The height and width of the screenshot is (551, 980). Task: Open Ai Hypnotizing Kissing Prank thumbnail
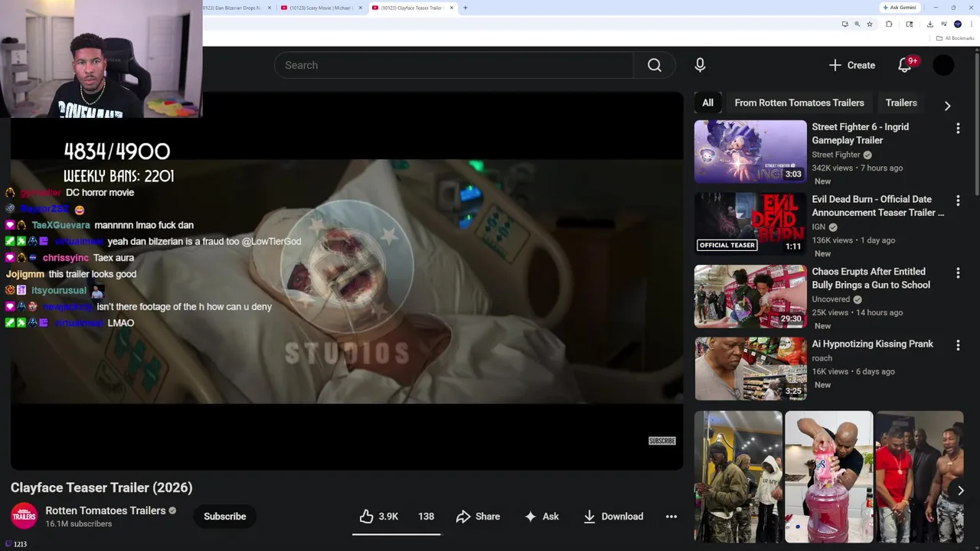pyautogui.click(x=750, y=368)
